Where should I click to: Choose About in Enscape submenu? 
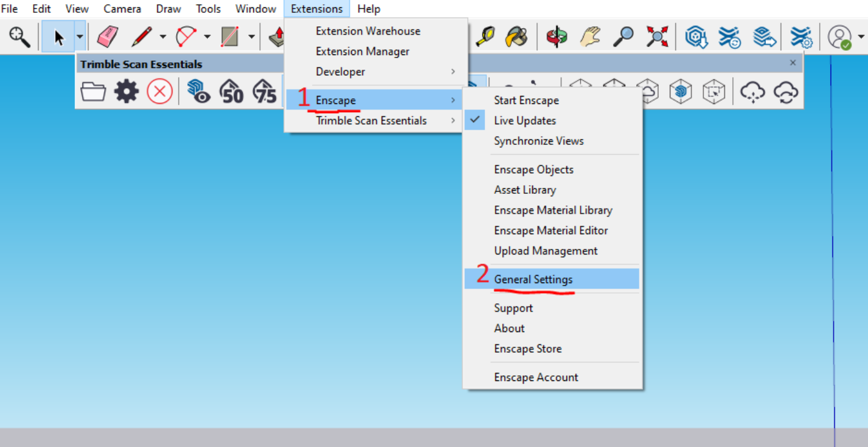(x=551, y=328)
